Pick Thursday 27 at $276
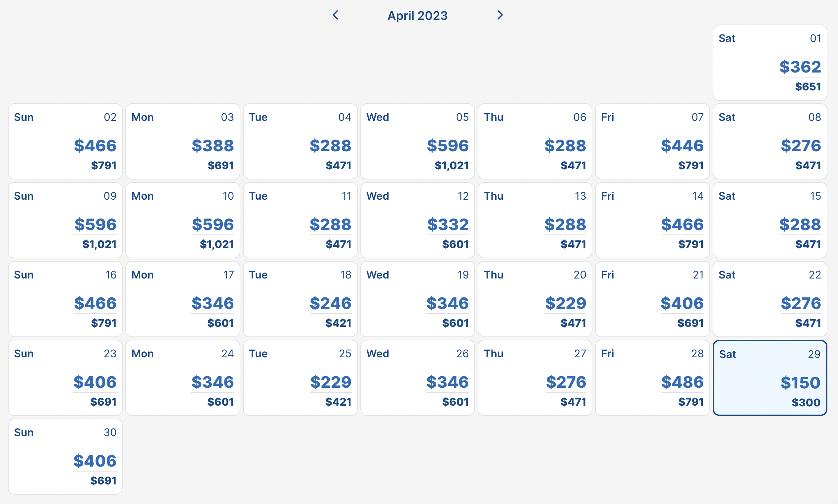The image size is (838, 504). (x=535, y=378)
